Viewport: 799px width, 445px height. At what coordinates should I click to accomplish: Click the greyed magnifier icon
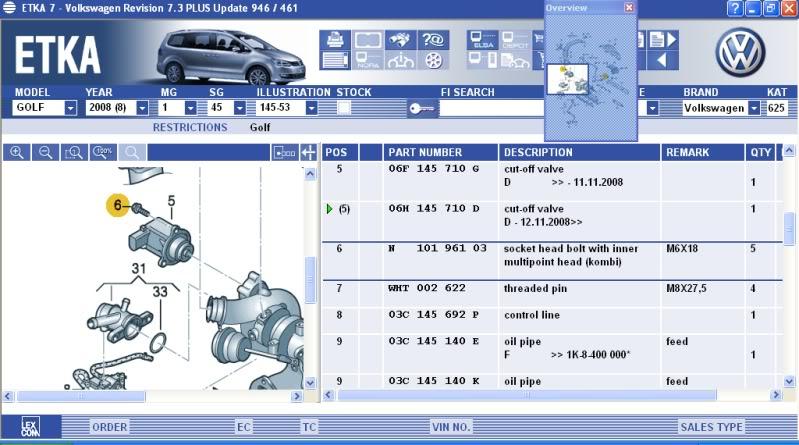pos(132,152)
